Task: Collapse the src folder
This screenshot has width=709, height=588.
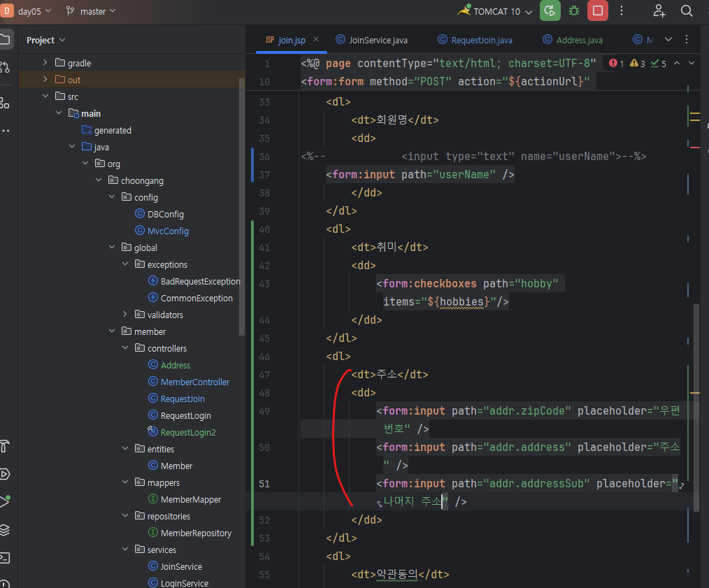Action: click(x=45, y=96)
